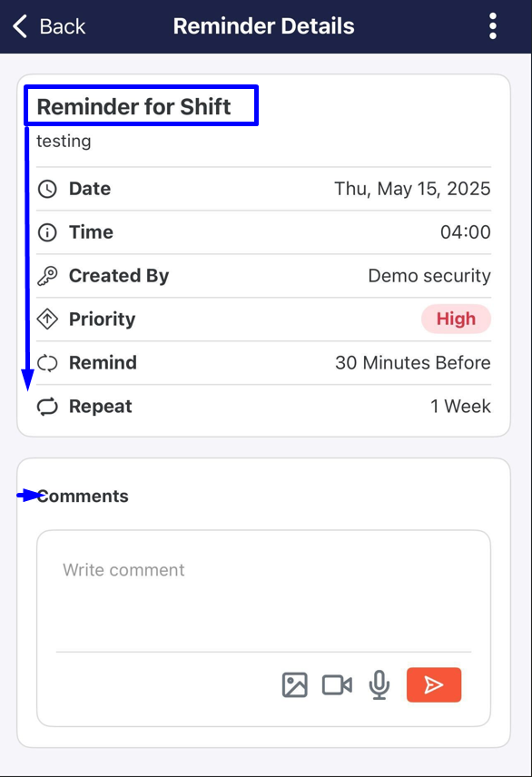
Task: Tap the microphone to record audio comment
Action: click(x=379, y=685)
